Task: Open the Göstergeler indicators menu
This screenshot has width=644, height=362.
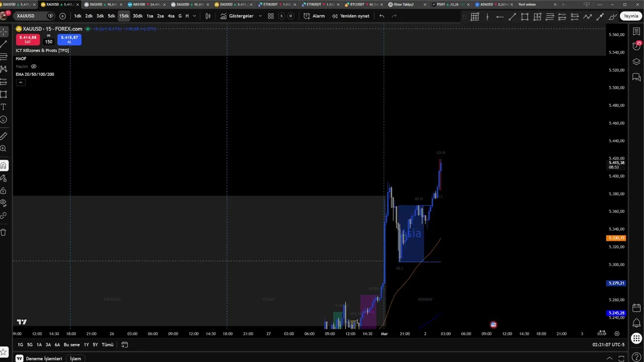Action: [x=237, y=16]
